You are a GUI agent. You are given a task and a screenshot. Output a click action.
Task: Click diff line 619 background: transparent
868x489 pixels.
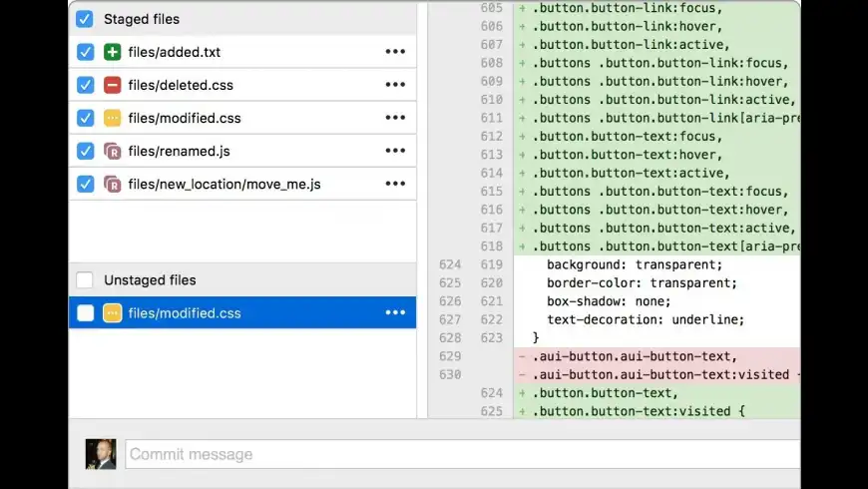tap(634, 264)
